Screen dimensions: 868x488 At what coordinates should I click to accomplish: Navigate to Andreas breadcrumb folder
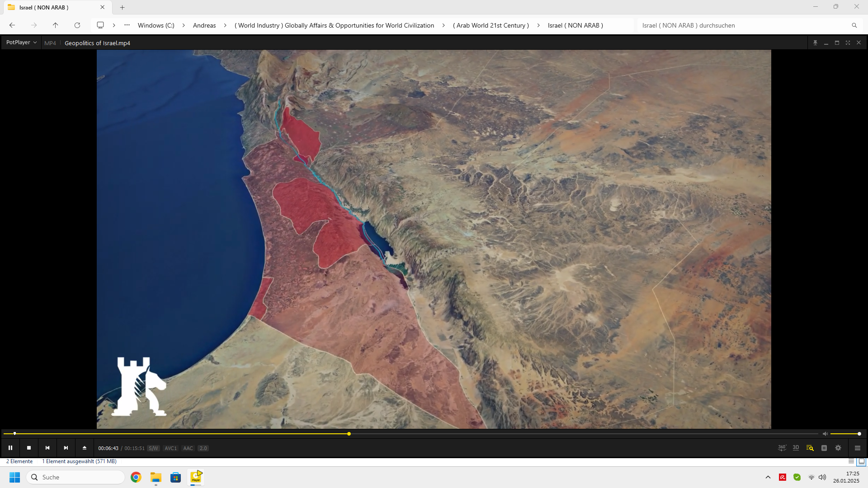tap(204, 25)
